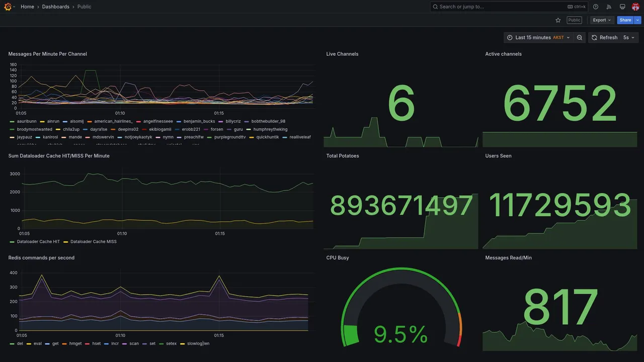Click kanirosi in channel legend
The height and width of the screenshot is (362, 644).
(x=50, y=137)
